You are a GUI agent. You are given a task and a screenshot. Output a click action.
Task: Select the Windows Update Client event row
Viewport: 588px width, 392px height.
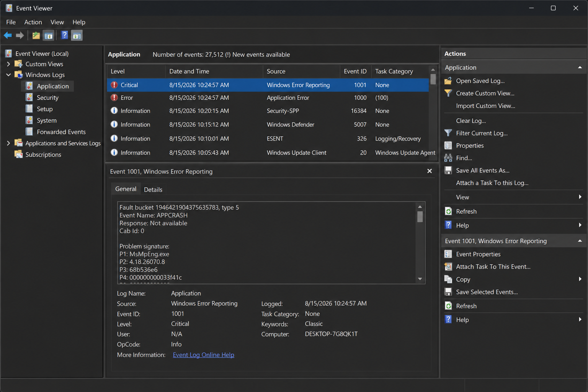click(268, 153)
